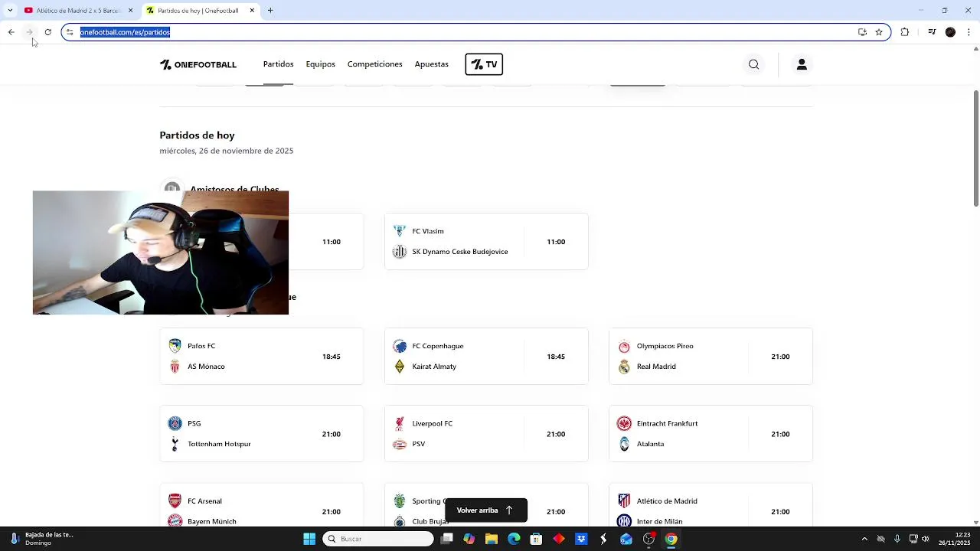Open a new browser tab

pyautogui.click(x=270, y=11)
